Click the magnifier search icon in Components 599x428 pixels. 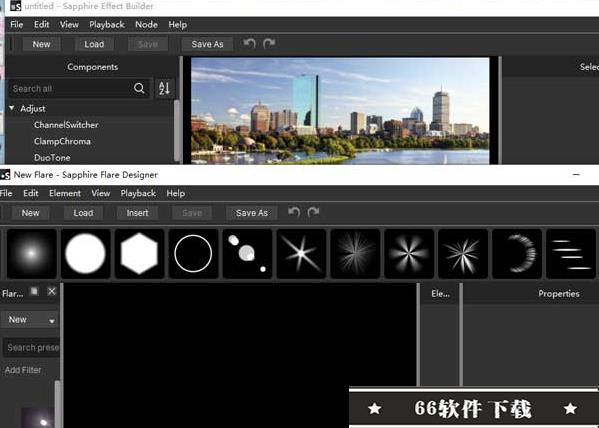pos(139,89)
